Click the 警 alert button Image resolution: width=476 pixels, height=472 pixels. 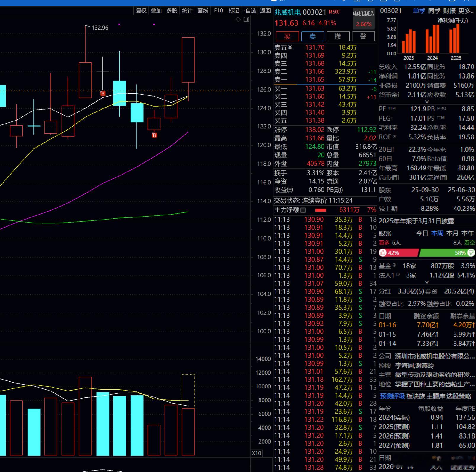tap(363, 36)
